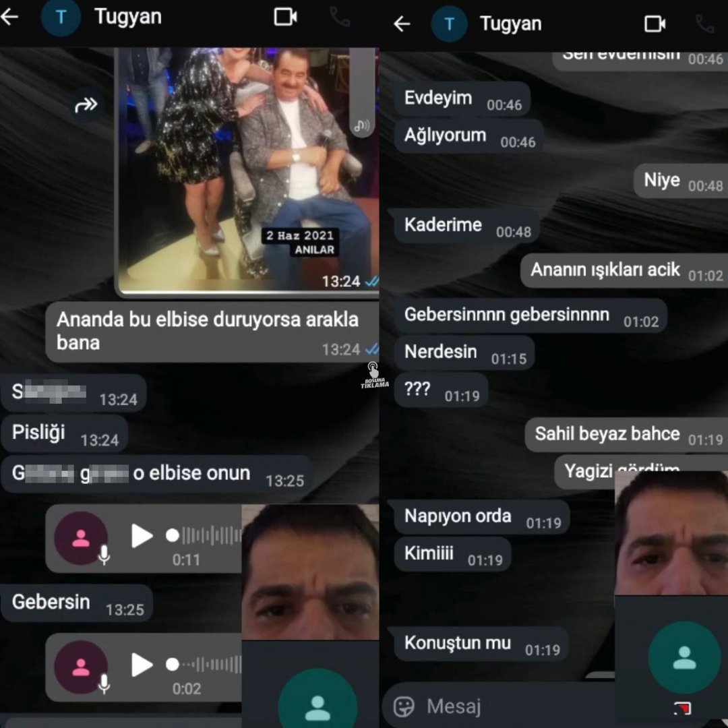Open the emoji picker in the Mesaj bar

pyautogui.click(x=405, y=706)
